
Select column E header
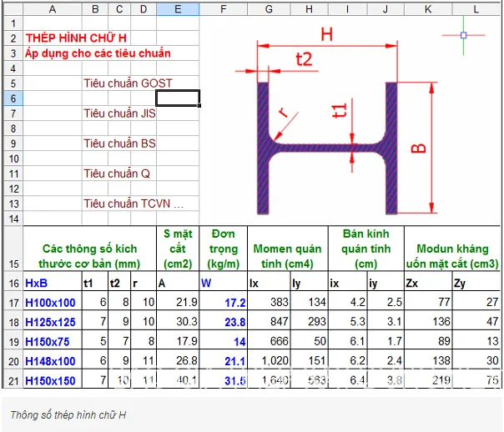pyautogui.click(x=178, y=9)
